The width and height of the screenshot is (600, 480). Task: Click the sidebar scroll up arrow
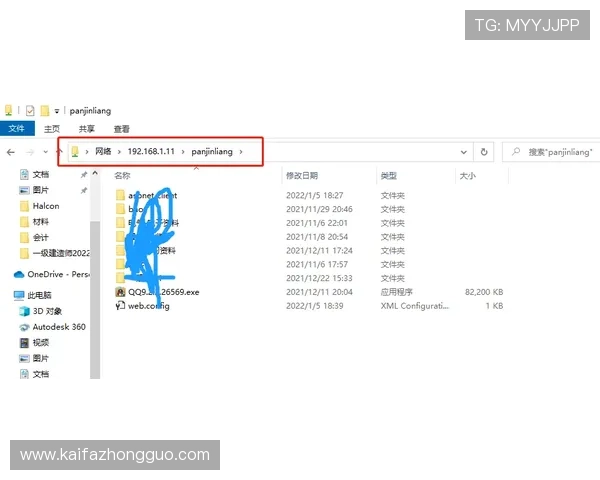95,173
